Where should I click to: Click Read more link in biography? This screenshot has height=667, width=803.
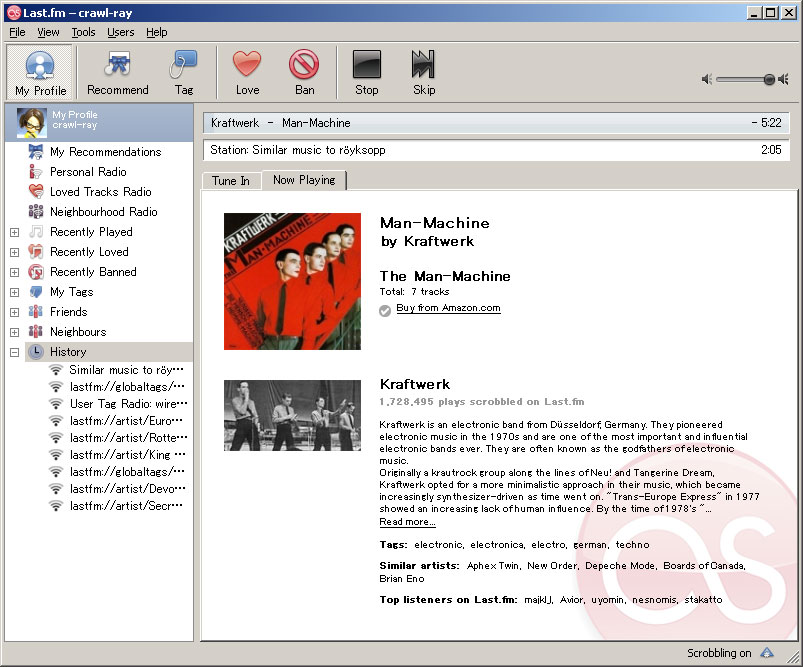pos(407,522)
